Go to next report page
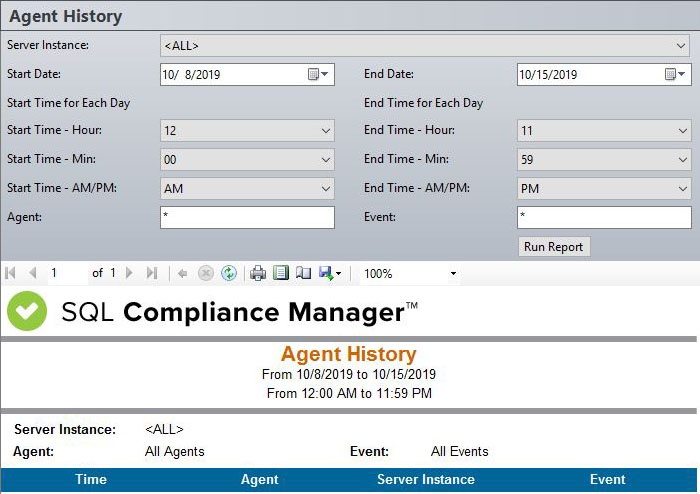This screenshot has height=494, width=700. 131,273
